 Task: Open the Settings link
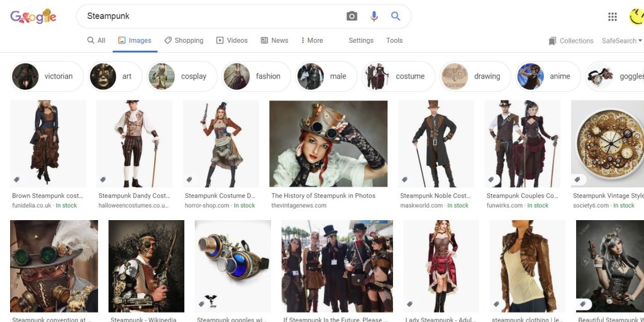(361, 40)
